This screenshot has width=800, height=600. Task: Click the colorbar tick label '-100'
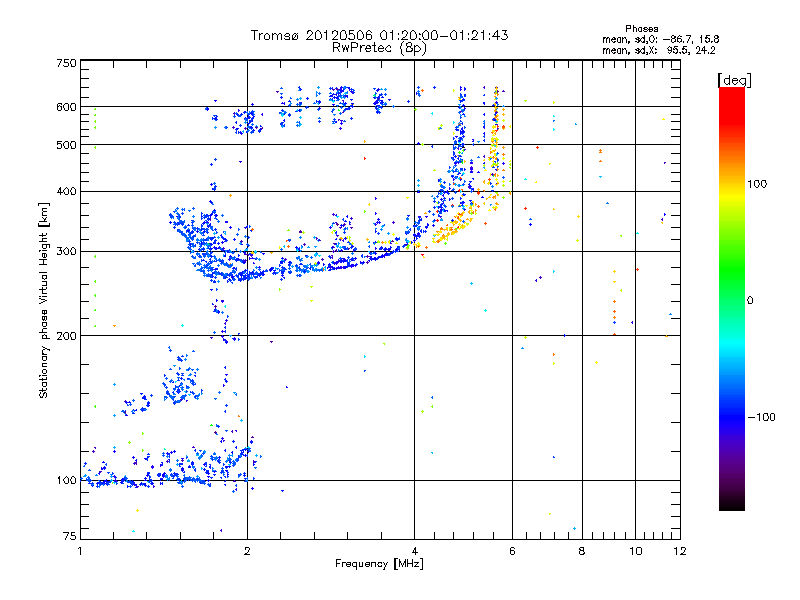pyautogui.click(x=761, y=417)
